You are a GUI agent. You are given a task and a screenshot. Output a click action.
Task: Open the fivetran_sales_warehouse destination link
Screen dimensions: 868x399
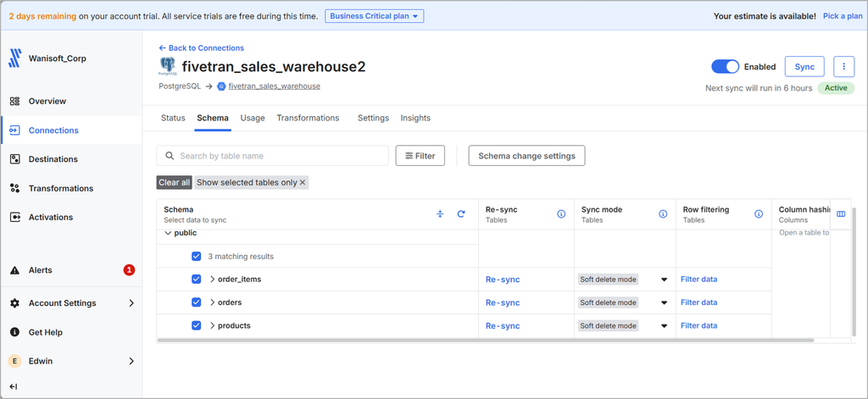click(274, 86)
